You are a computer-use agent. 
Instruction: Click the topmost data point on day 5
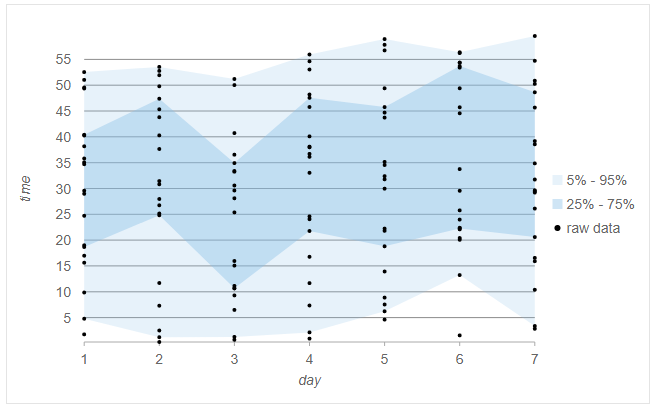(x=384, y=39)
